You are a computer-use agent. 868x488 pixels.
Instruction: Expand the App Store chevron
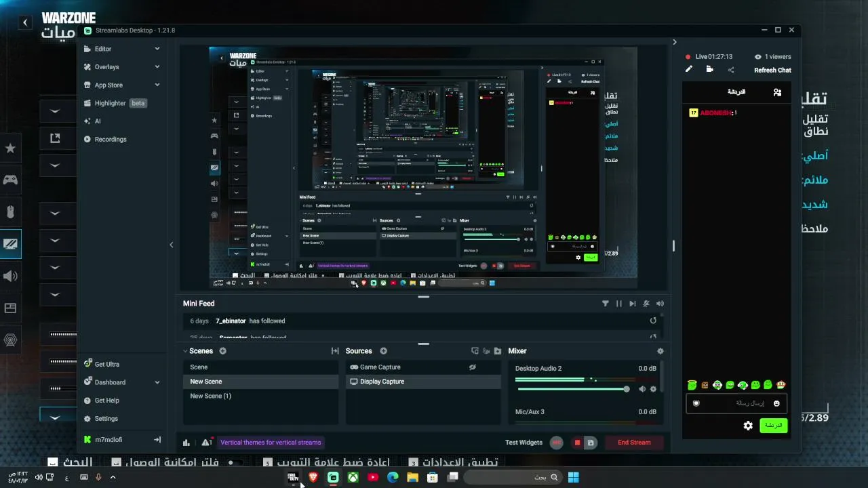click(x=157, y=85)
